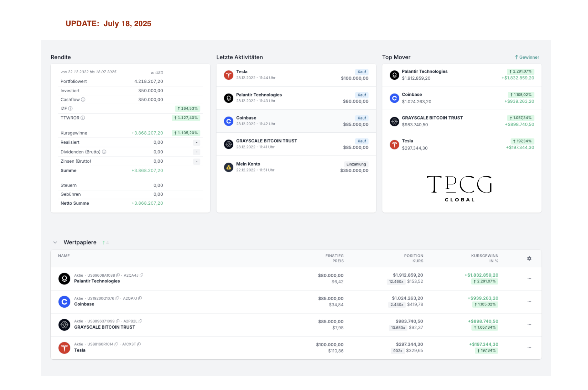Toggle the Gewinner filter in Top Mover
Image resolution: width=588 pixels, height=390 pixels.
527,57
